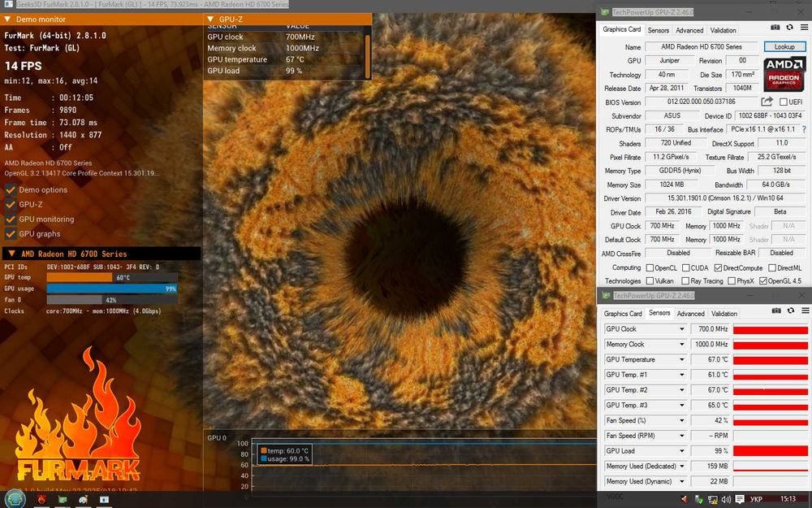The image size is (812, 508).
Task: Open hamburger menu in lower GPU-Z Sensors window
Action: click(x=805, y=310)
